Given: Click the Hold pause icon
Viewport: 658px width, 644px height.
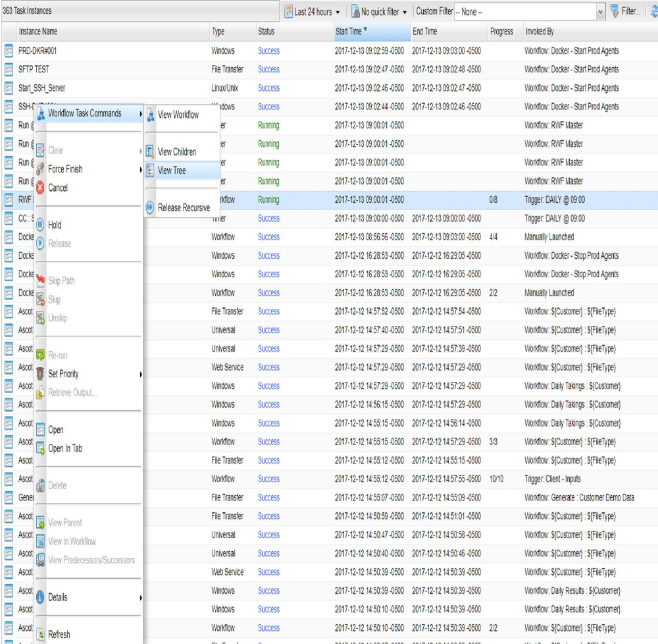Looking at the screenshot, I should point(39,225).
